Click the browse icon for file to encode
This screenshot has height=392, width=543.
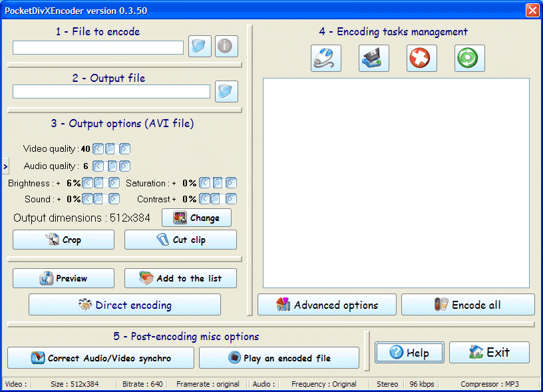(200, 47)
